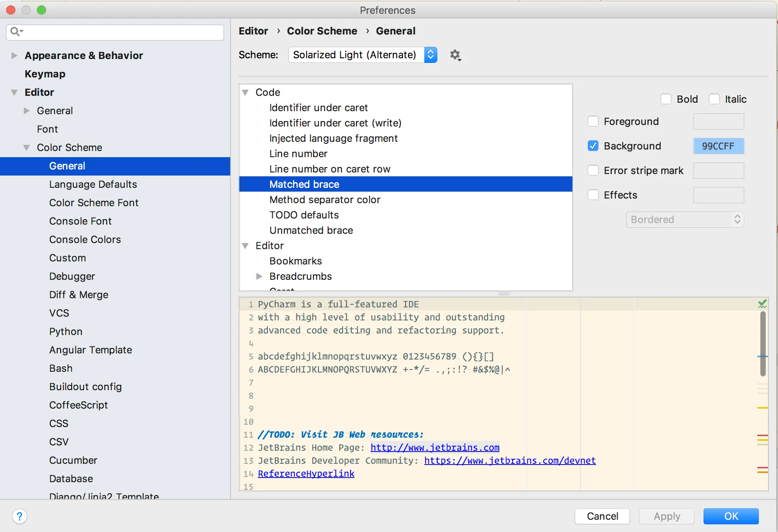This screenshot has height=532, width=778.
Task: Uncheck the Background checkbox
Action: 593,146
